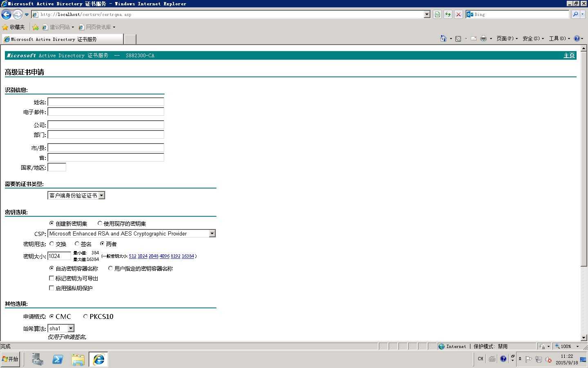Image resolution: width=588 pixels, height=368 pixels.
Task: Click the browser Forward arrow button
Action: pos(18,15)
